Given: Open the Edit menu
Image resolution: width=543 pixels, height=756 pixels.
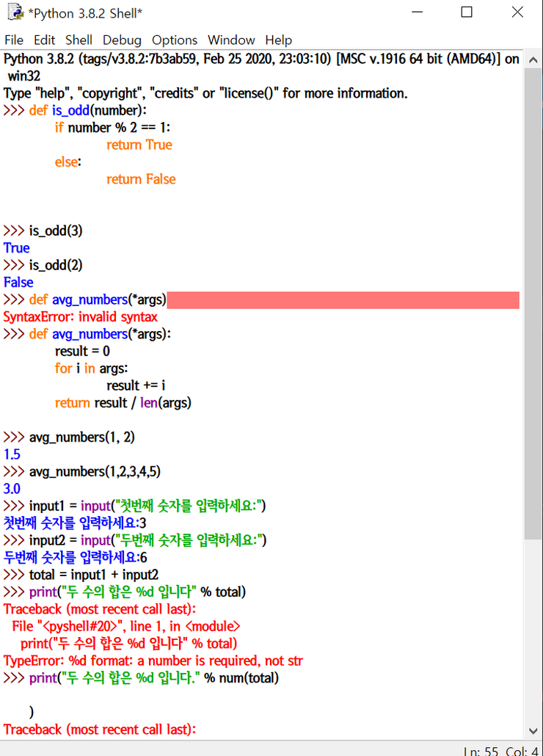Looking at the screenshot, I should [x=44, y=40].
